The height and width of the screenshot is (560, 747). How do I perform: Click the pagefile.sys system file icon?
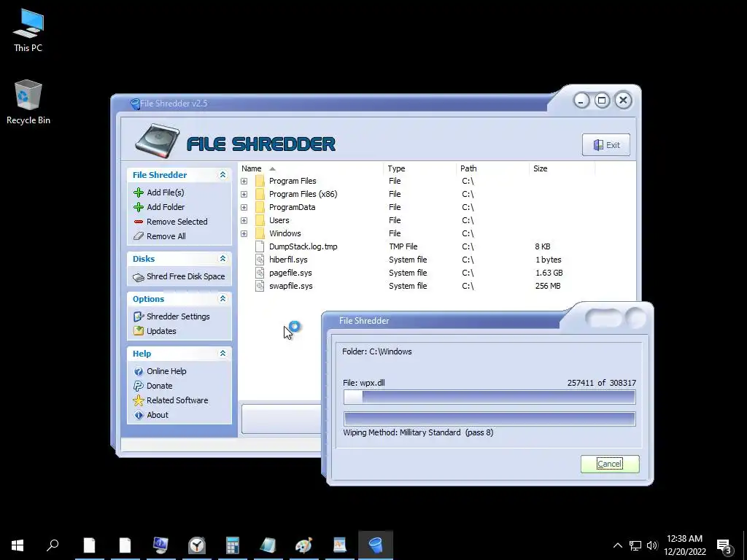coord(260,273)
